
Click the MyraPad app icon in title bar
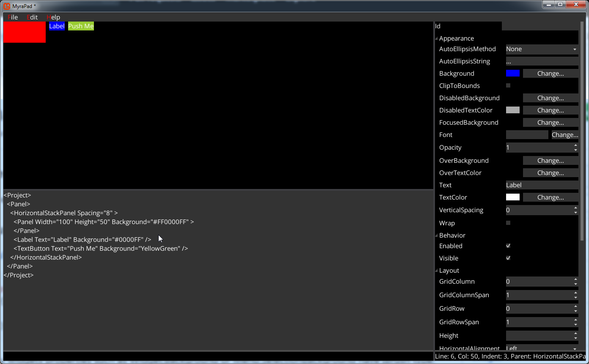pos(7,6)
